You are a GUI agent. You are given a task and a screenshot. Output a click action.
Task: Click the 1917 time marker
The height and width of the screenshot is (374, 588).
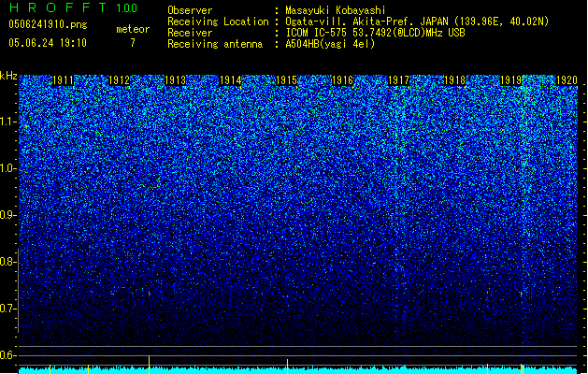(x=398, y=80)
